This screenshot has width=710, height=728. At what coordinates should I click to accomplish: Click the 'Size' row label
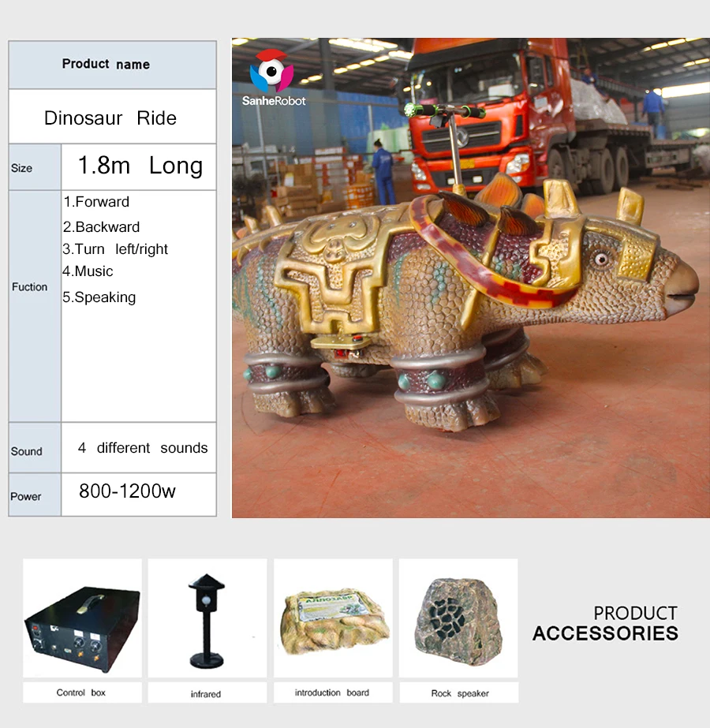coord(22,168)
